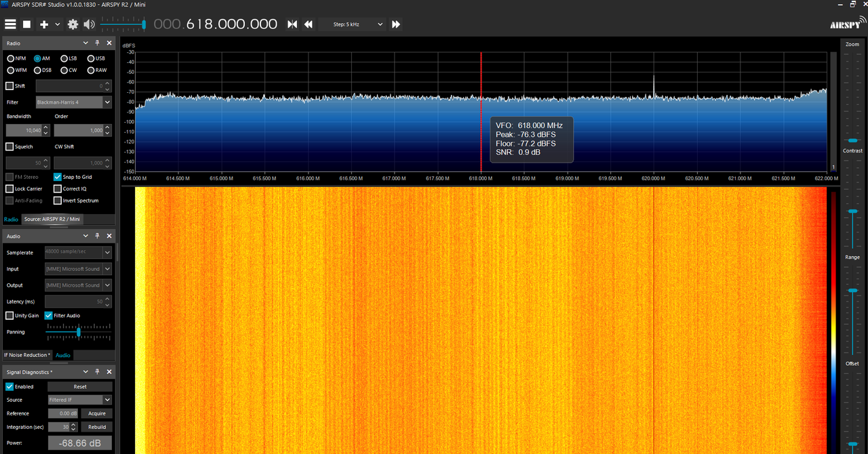868x454 pixels.
Task: Close the Audio panel
Action: 109,236
